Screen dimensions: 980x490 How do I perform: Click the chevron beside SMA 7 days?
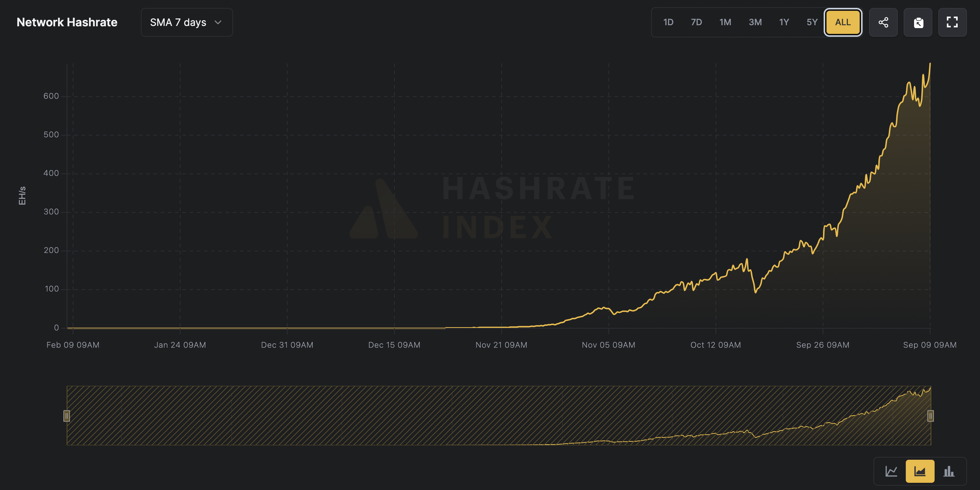pos(218,22)
